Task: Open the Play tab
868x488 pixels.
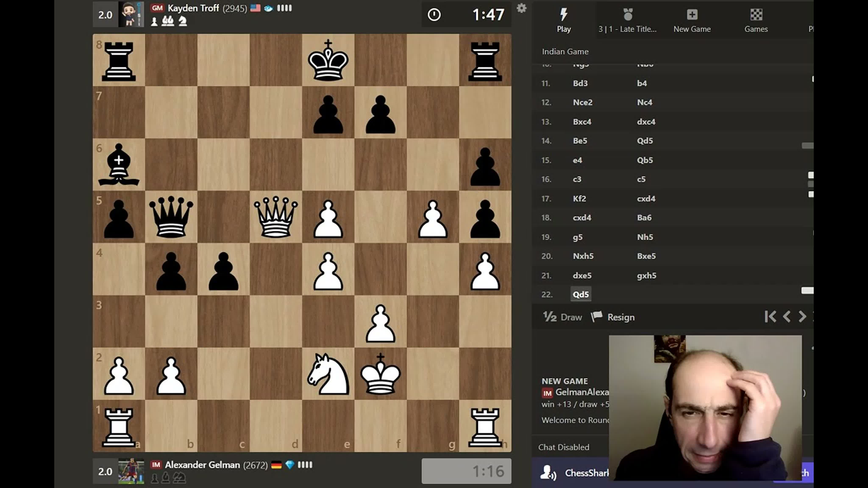Action: tap(564, 20)
